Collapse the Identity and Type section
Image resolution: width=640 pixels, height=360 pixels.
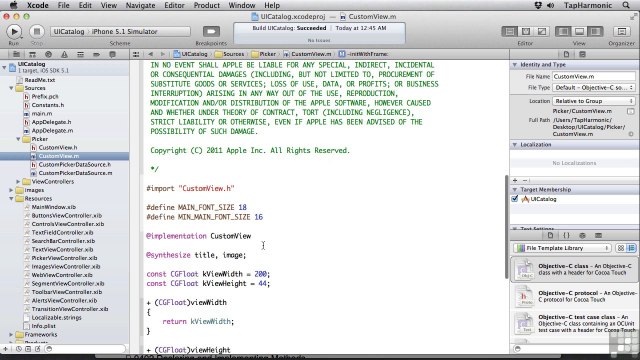point(515,65)
